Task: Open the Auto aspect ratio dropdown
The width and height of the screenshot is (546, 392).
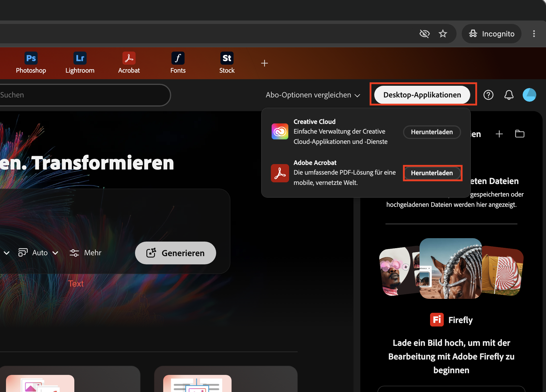Action: [x=38, y=253]
